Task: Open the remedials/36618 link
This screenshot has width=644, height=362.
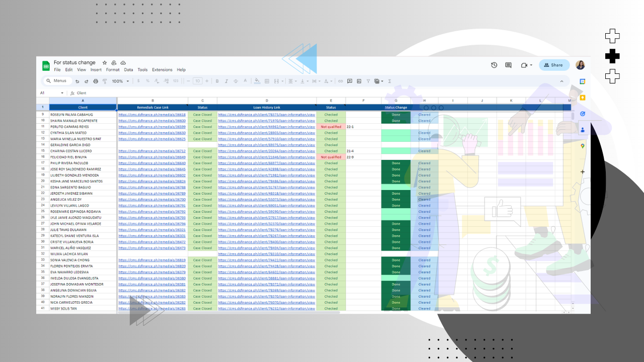Action: point(152,115)
